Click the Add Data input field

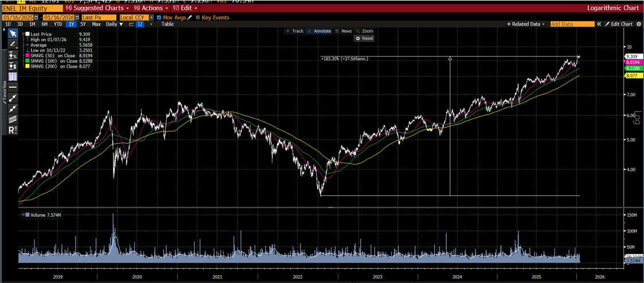tap(572, 24)
